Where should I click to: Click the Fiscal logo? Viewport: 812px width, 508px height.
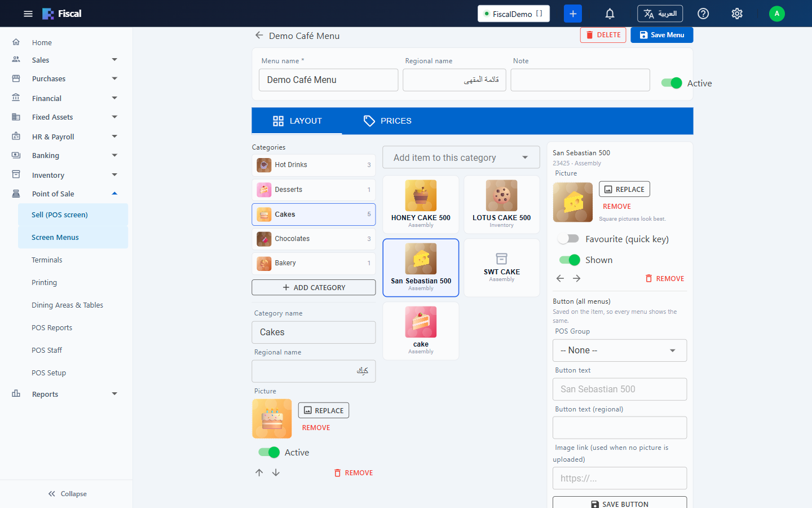(x=62, y=14)
